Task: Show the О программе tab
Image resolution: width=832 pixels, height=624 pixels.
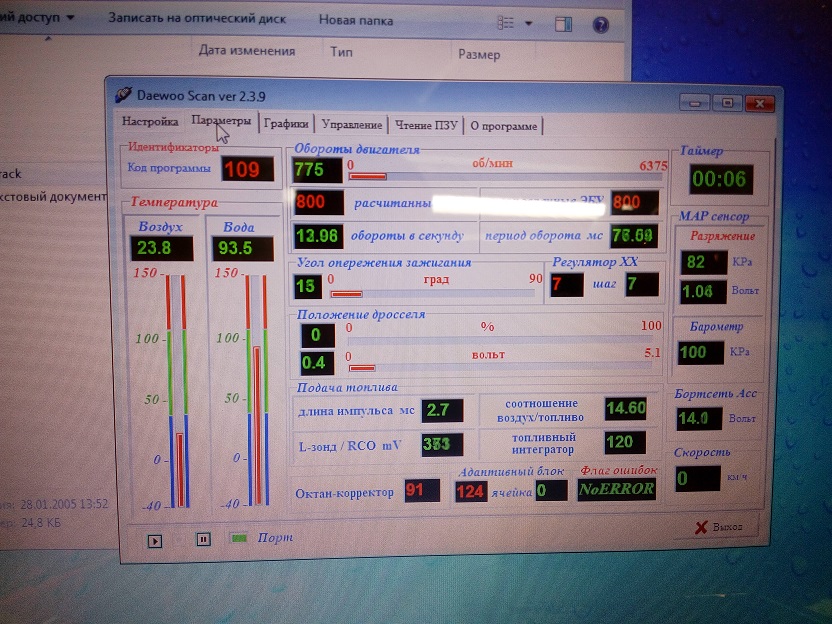Action: (505, 126)
